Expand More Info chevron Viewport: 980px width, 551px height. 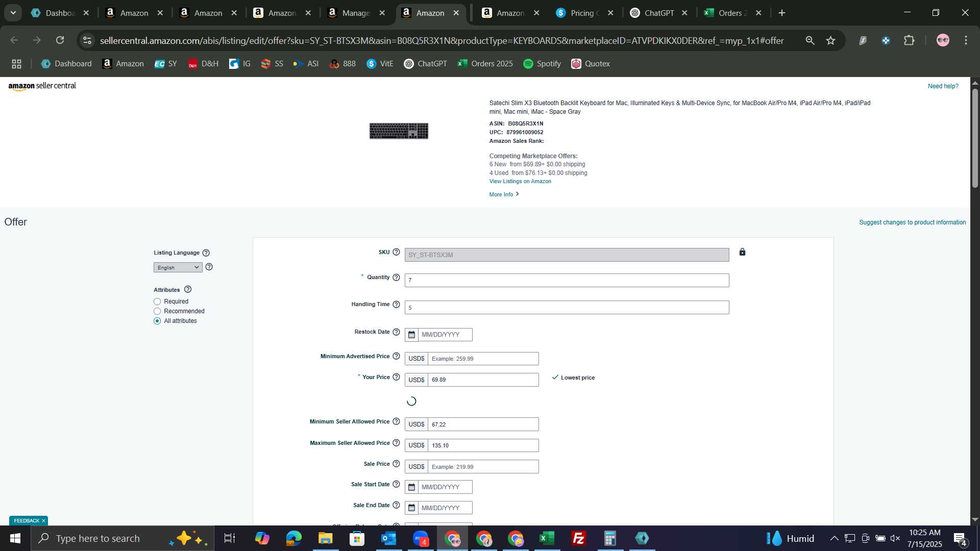518,194
